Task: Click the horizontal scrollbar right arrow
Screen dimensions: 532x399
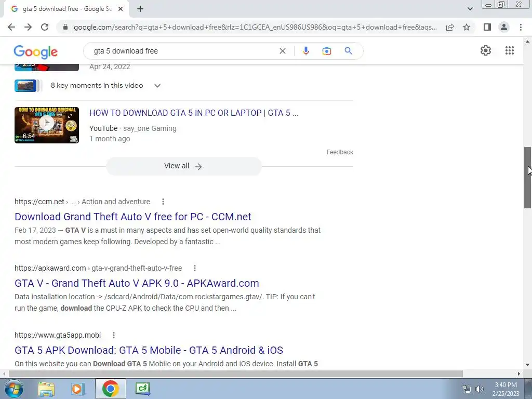Action: pyautogui.click(x=519, y=374)
